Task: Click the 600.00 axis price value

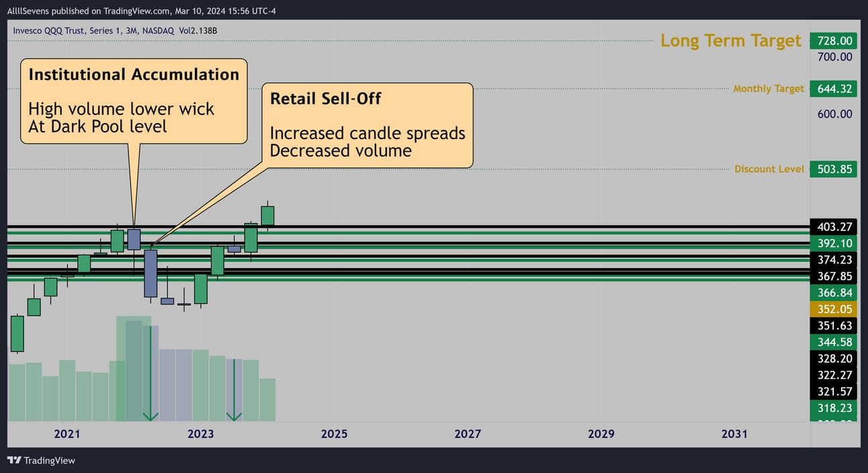Action: [x=834, y=114]
